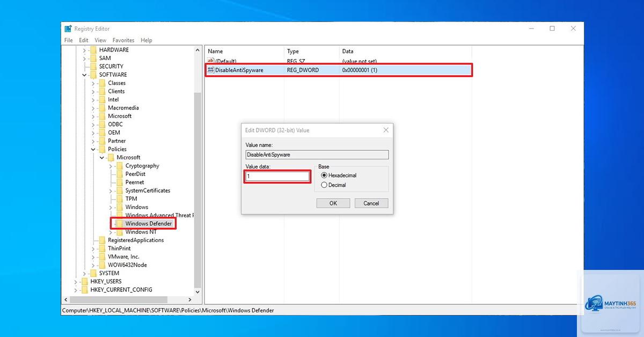Screen dimensions: 644x337
Task: Click the Windows NT key folder icon
Action: (x=119, y=232)
